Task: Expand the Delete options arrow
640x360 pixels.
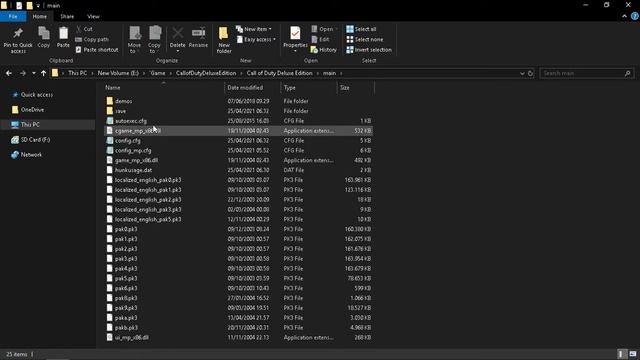Action: point(178,51)
